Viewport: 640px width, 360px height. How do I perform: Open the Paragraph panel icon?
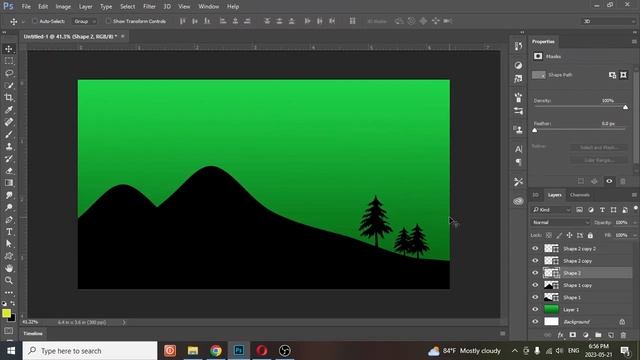point(518,162)
